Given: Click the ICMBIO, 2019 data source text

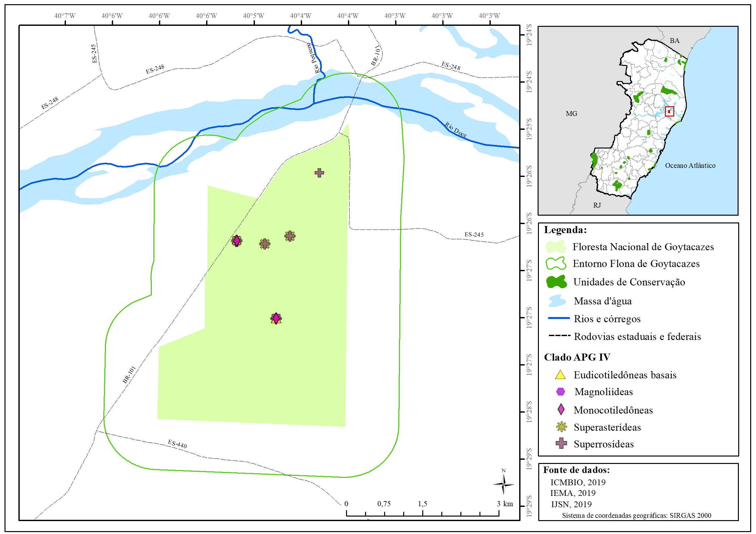Looking at the screenshot, I should click(578, 482).
